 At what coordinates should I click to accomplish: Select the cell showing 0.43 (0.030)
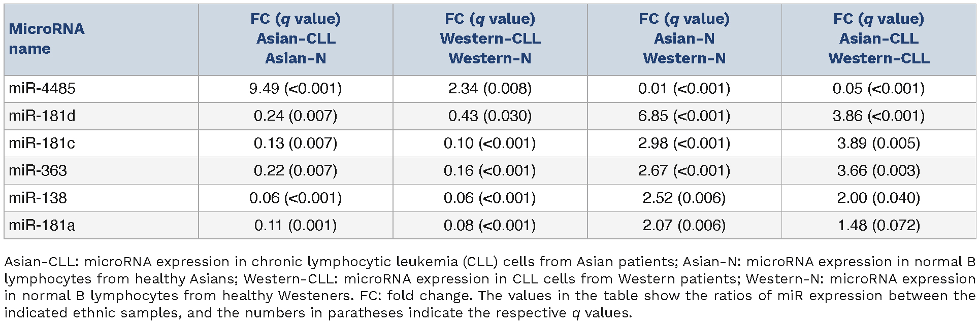[x=490, y=116]
